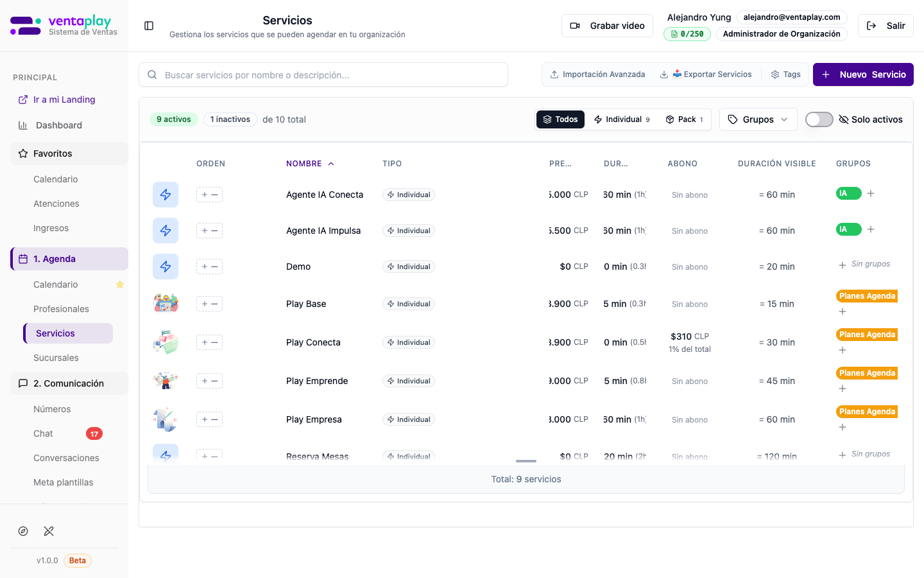Image resolution: width=924 pixels, height=578 pixels.
Task: Open the Ir a mi Landing link
Action: pos(64,100)
